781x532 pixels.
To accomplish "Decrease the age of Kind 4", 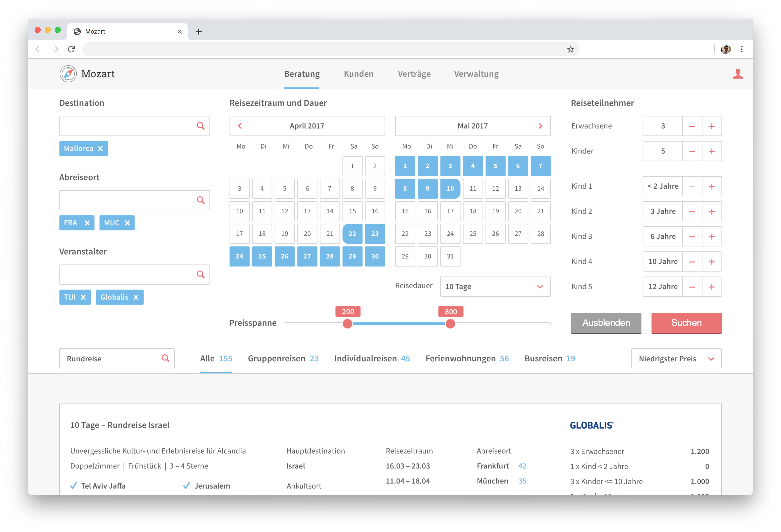I will coord(692,262).
